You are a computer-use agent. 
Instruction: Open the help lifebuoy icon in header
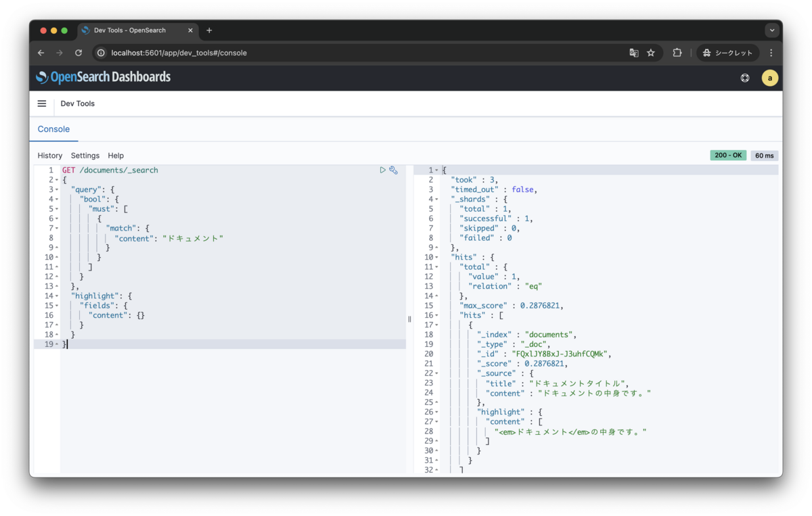tap(745, 78)
